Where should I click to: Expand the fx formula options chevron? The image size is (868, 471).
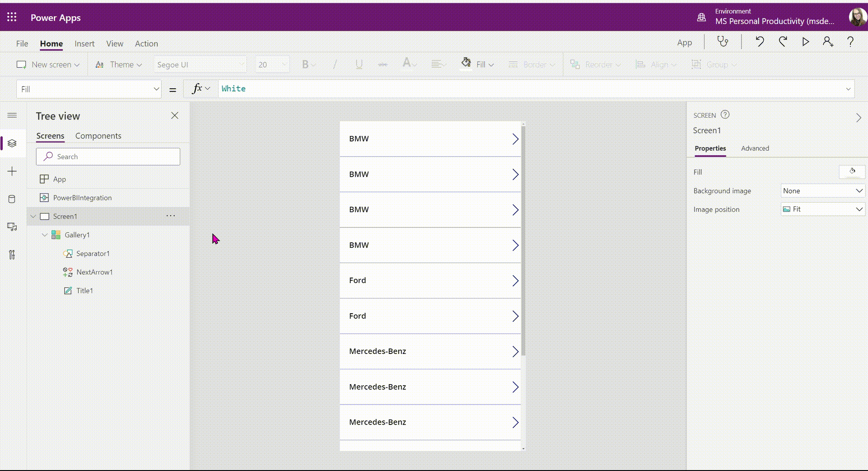208,89
